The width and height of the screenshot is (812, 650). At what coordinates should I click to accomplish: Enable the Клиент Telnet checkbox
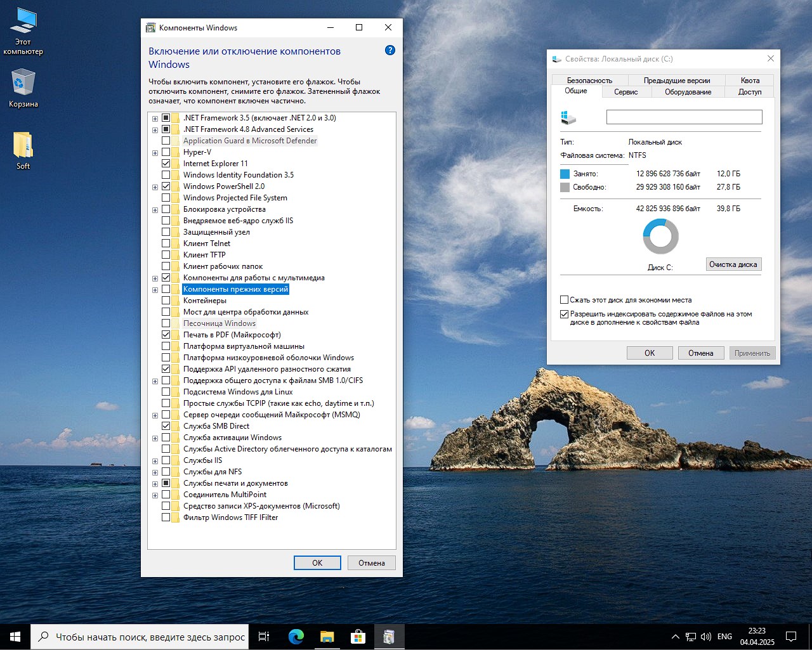[x=166, y=244]
